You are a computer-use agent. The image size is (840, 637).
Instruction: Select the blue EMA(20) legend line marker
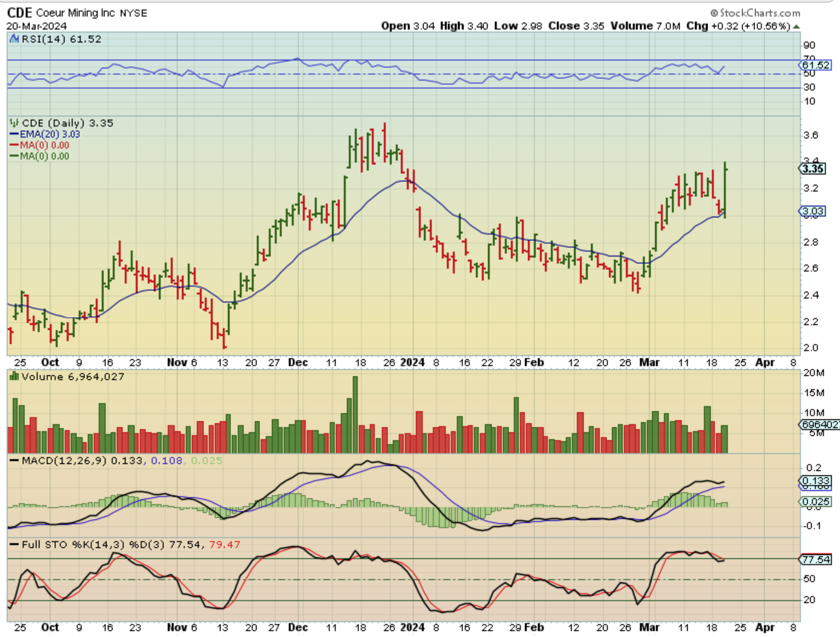coord(14,134)
